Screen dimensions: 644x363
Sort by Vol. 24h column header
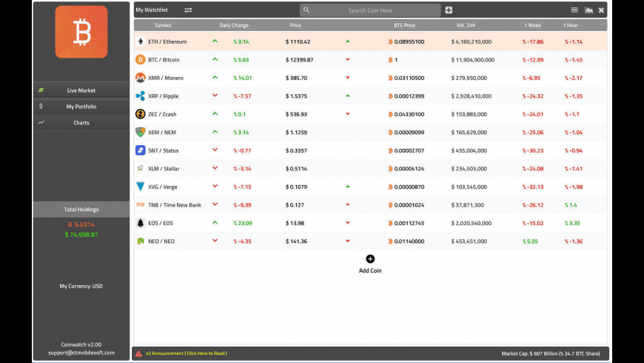466,25
